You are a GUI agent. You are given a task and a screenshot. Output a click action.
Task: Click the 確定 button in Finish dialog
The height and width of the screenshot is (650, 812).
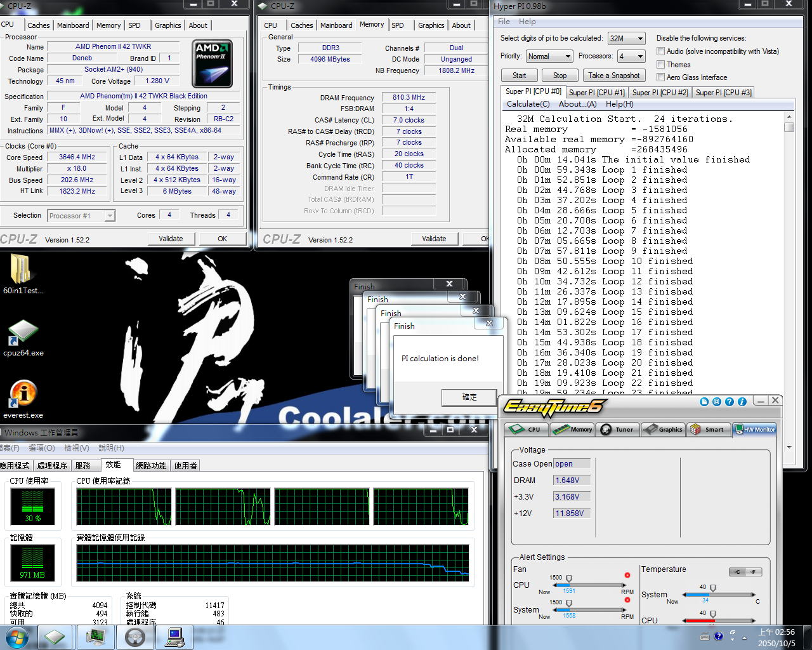(x=469, y=397)
